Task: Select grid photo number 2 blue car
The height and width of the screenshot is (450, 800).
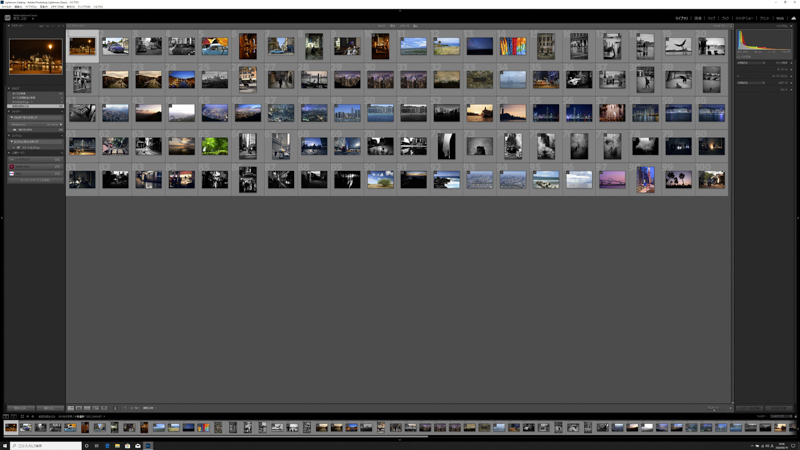Action: point(115,46)
